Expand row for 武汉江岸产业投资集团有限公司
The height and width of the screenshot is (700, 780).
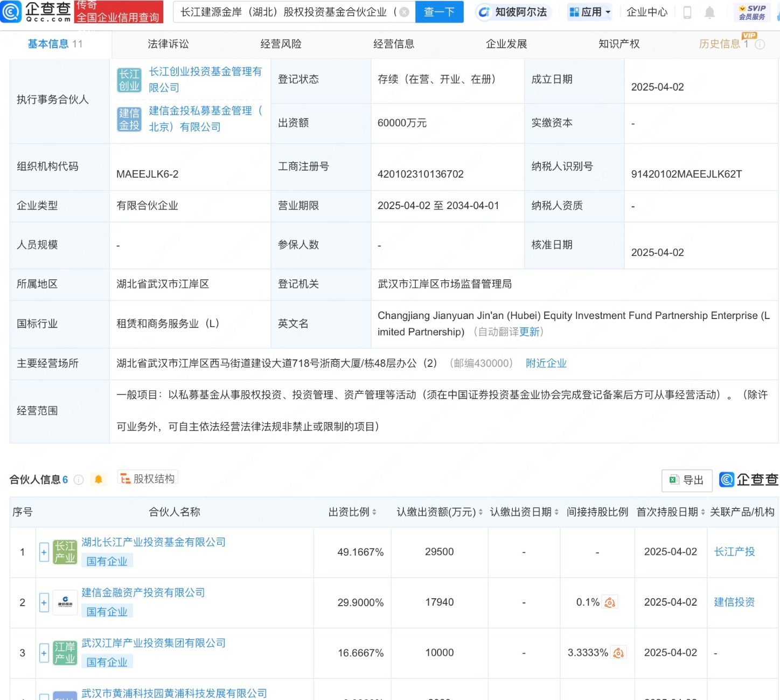point(44,653)
